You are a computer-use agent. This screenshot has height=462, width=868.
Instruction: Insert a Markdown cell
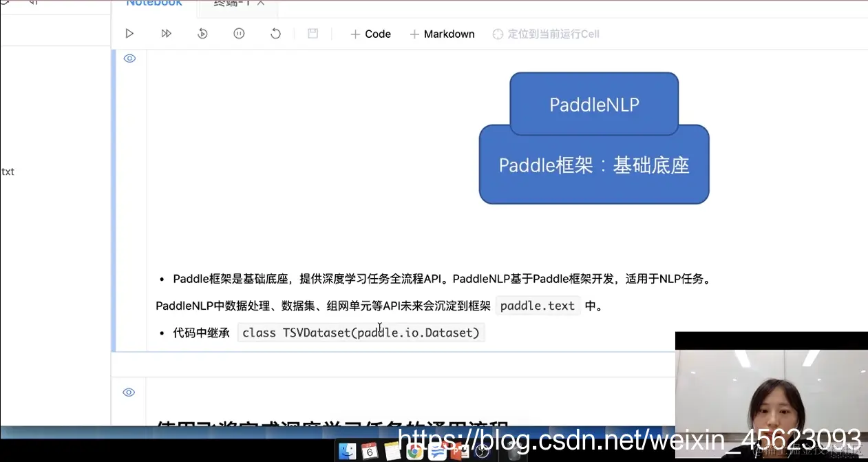coord(442,34)
